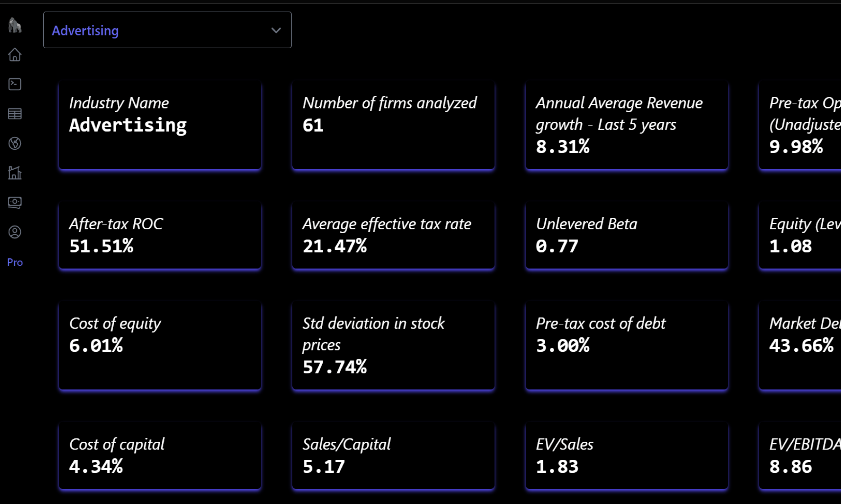
Task: Select the EV/Sales card
Action: pos(626,455)
